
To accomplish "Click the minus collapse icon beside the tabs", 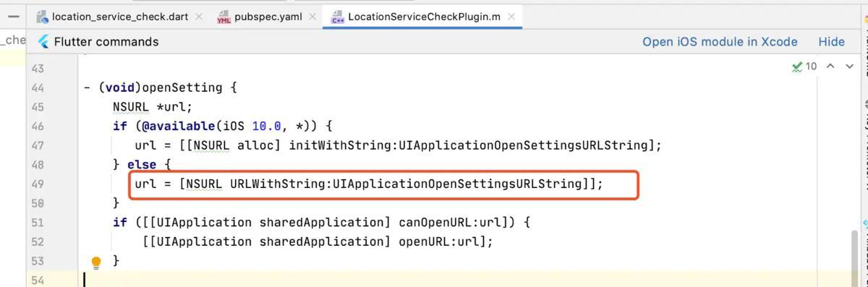I will (x=14, y=16).
